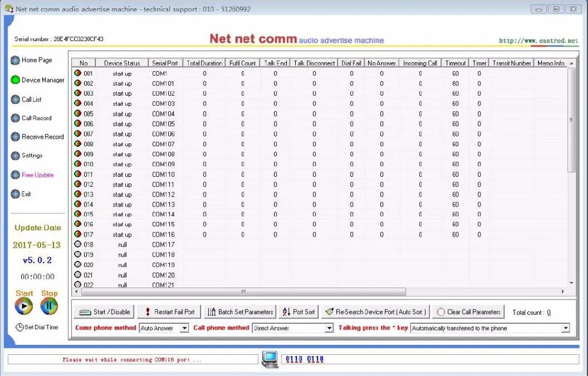Viewport: 588px width, 376px height.
Task: Click the empty status circle for device 018
Action: tap(78, 244)
